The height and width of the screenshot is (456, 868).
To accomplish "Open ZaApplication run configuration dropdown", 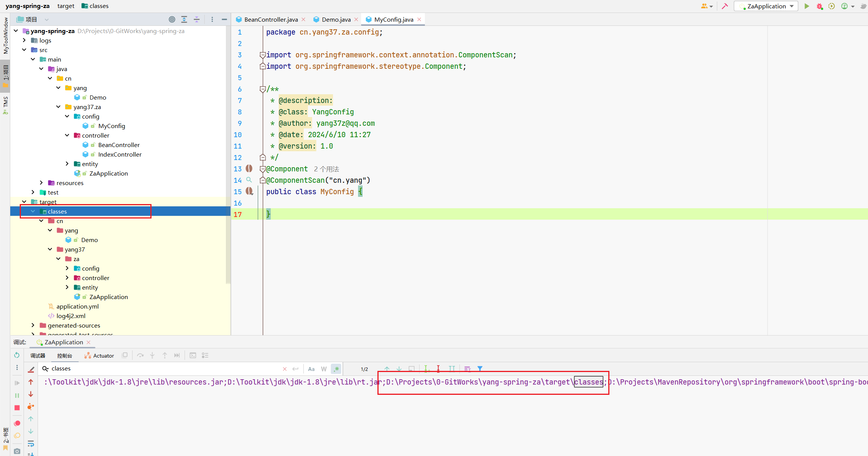I will (766, 6).
